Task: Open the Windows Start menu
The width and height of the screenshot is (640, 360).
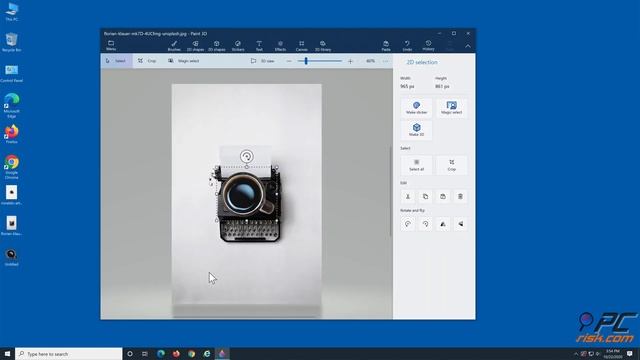Action: (7, 353)
